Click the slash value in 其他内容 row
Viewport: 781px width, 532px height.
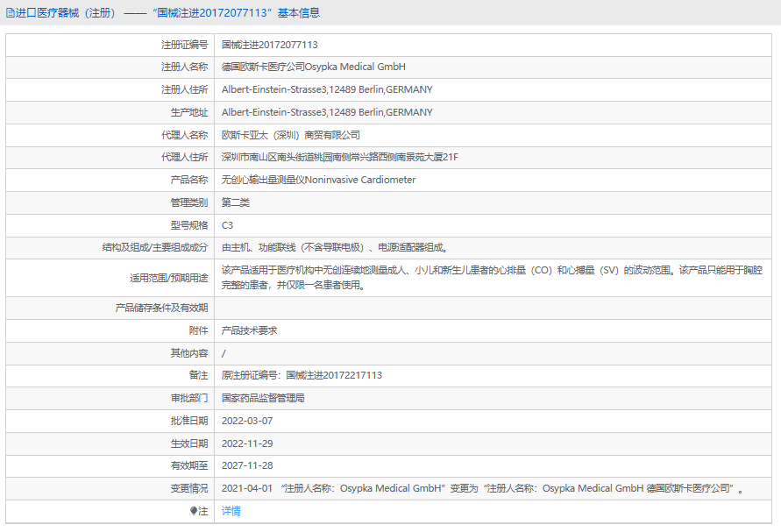(224, 354)
